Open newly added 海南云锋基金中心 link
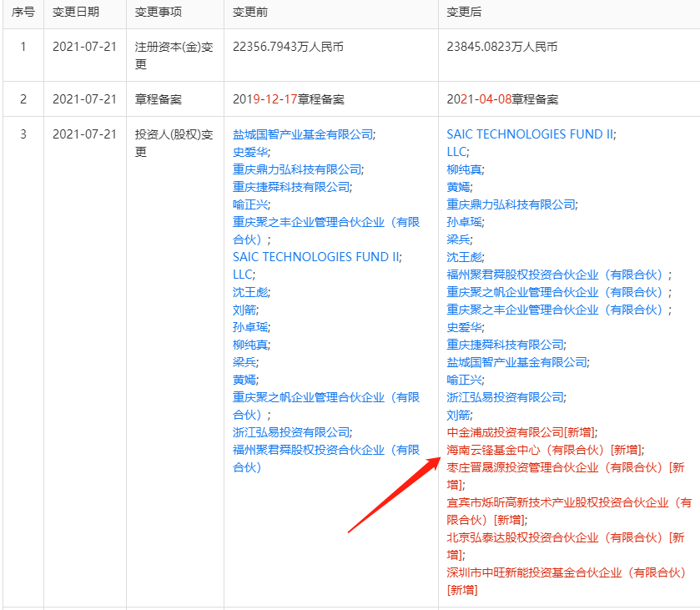The image size is (700, 610). tap(544, 450)
